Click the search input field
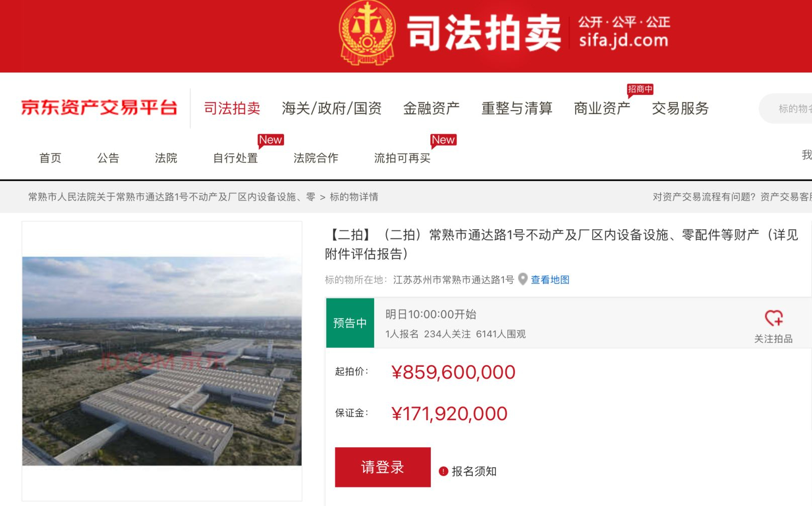 click(786, 109)
